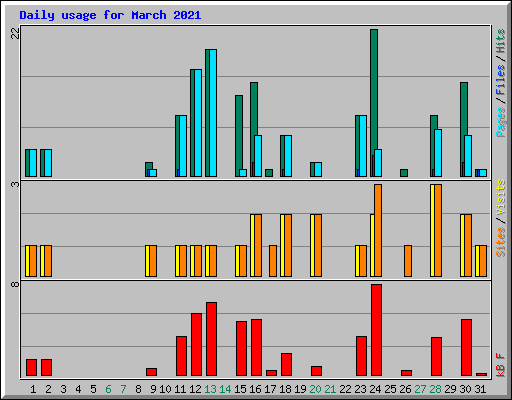Screen dimensions: 512x400
Task: Click day 31 on the x-axis
Action: point(480,389)
